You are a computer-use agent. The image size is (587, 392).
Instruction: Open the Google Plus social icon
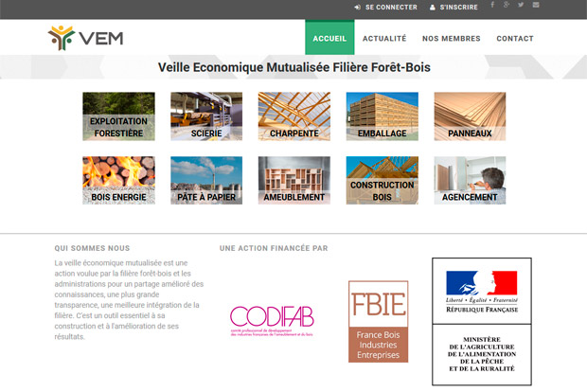coord(507,5)
